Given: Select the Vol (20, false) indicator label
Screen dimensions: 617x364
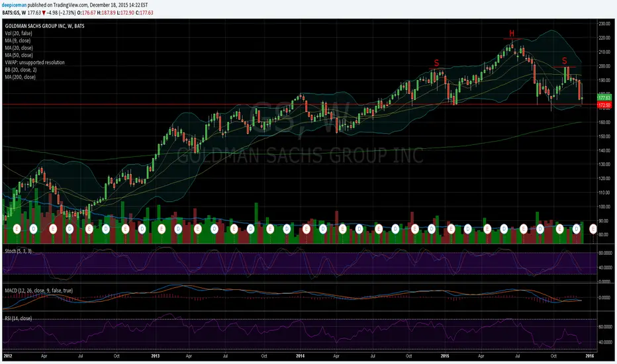Looking at the screenshot, I should [x=19, y=34].
